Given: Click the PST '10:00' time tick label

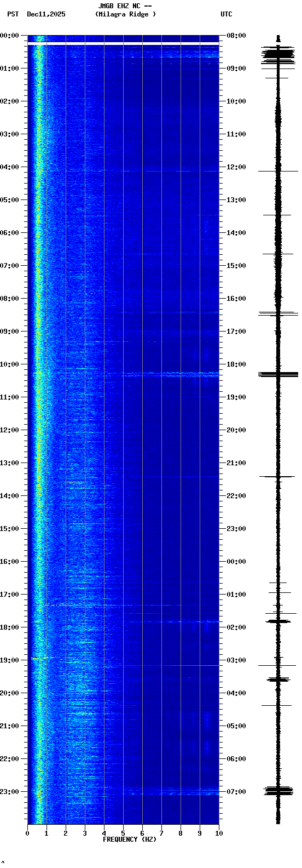Looking at the screenshot, I should 9,364.
